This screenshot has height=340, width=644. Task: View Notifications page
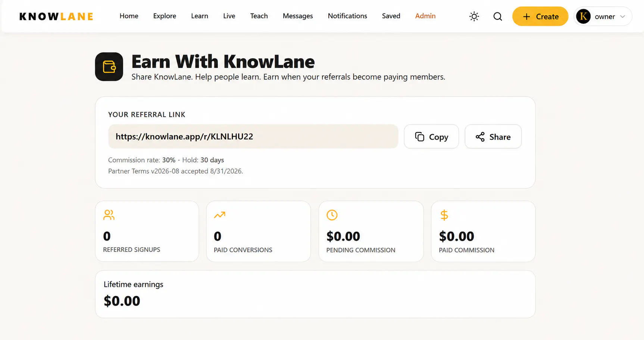347,16
